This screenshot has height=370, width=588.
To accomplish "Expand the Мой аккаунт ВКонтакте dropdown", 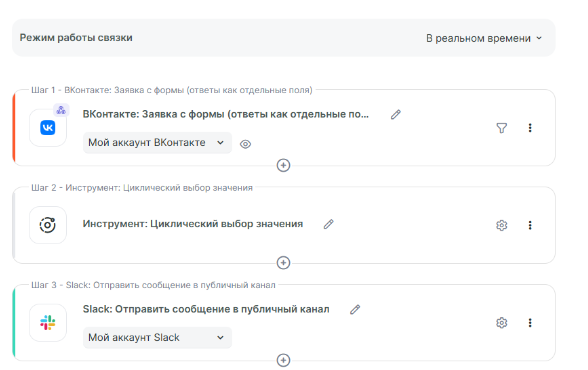I will (158, 143).
